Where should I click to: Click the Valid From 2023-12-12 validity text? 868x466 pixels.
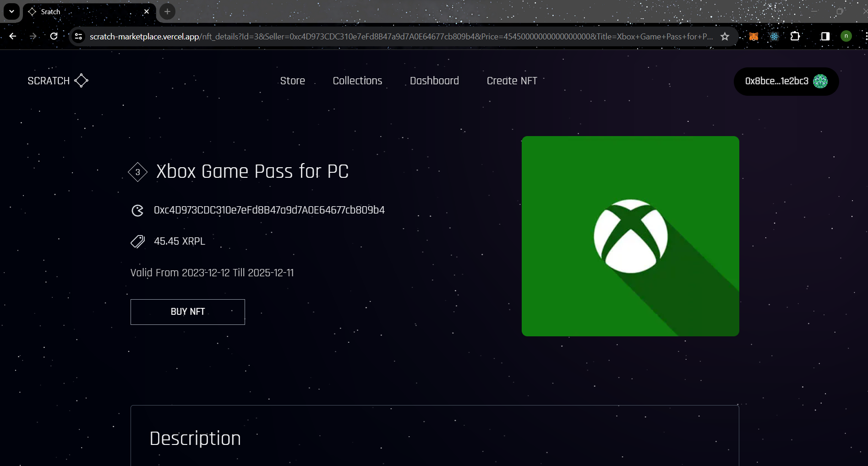[x=212, y=273]
